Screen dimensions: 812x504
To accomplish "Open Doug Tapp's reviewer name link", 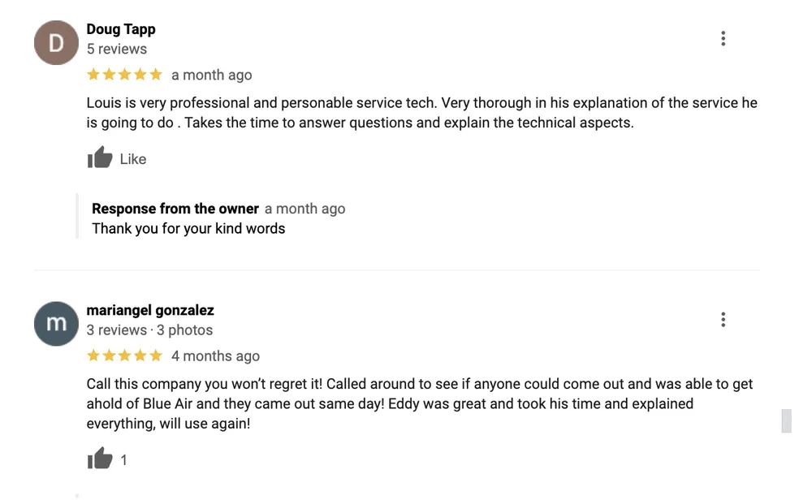I will pyautogui.click(x=121, y=29).
